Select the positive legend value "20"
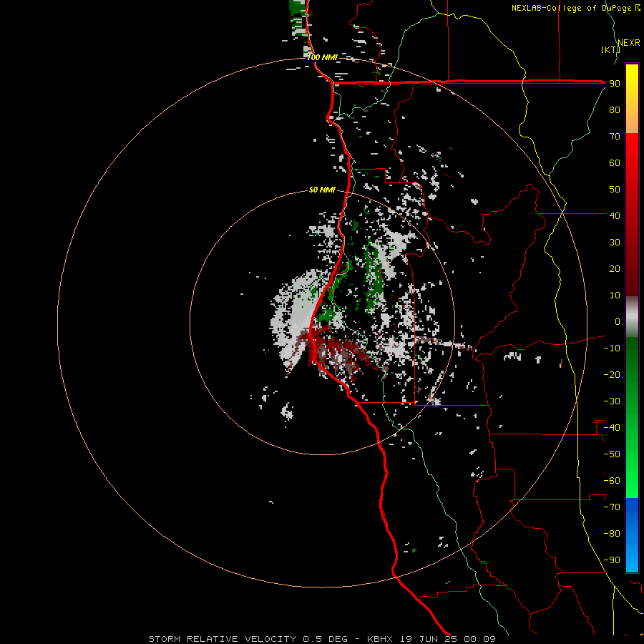This screenshot has height=644, width=644. [x=615, y=268]
